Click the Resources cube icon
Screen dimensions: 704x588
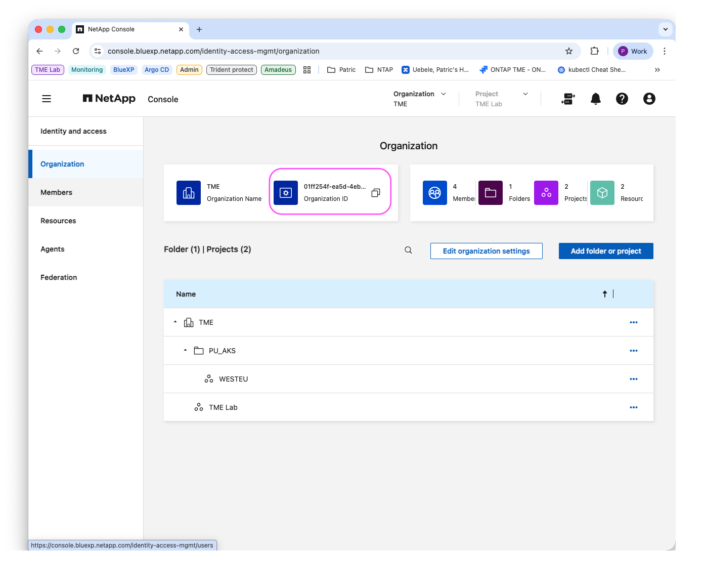click(x=602, y=193)
